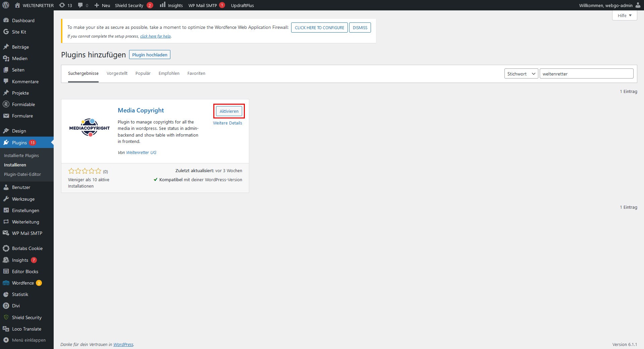Image resolution: width=644 pixels, height=349 pixels.
Task: Click the Editor Blocks icon
Action: pyautogui.click(x=6, y=271)
